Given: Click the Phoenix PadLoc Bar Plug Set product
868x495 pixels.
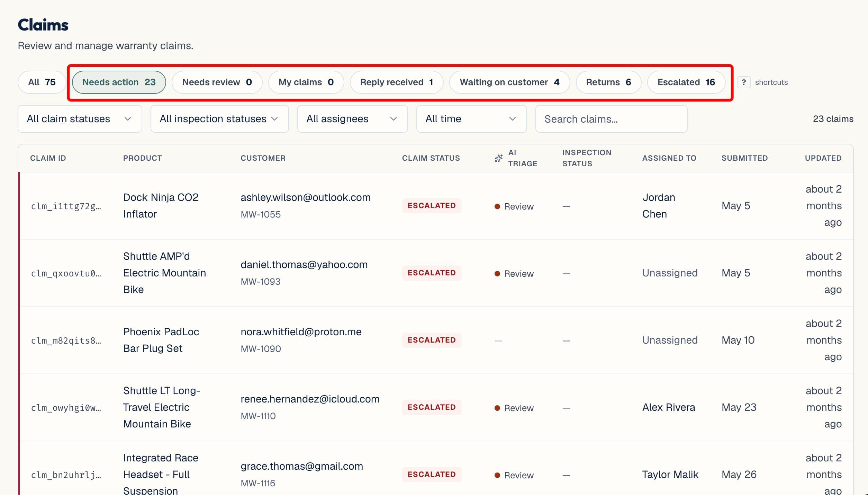Looking at the screenshot, I should tap(161, 340).
